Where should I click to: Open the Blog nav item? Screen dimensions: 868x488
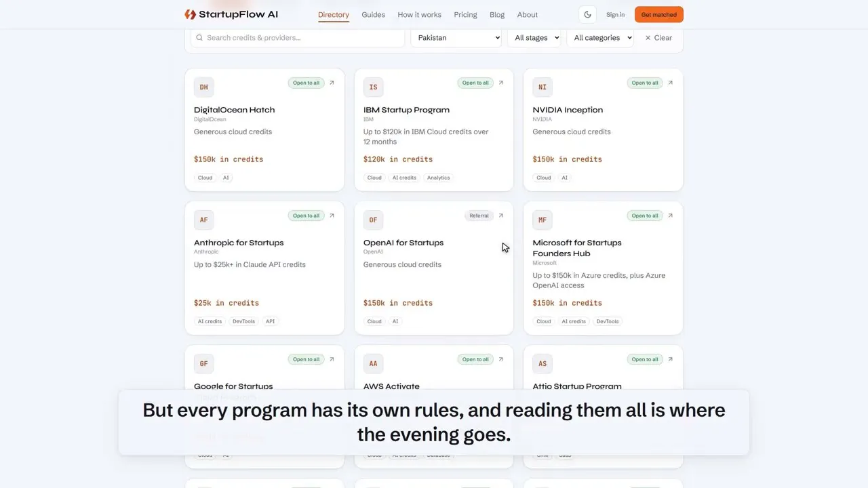click(497, 14)
